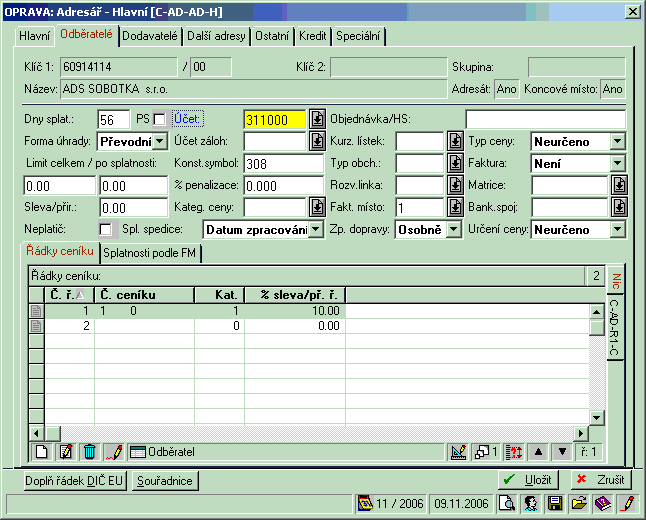Click floppy disk save icon
This screenshot has width=646, height=520.
pos(555,504)
